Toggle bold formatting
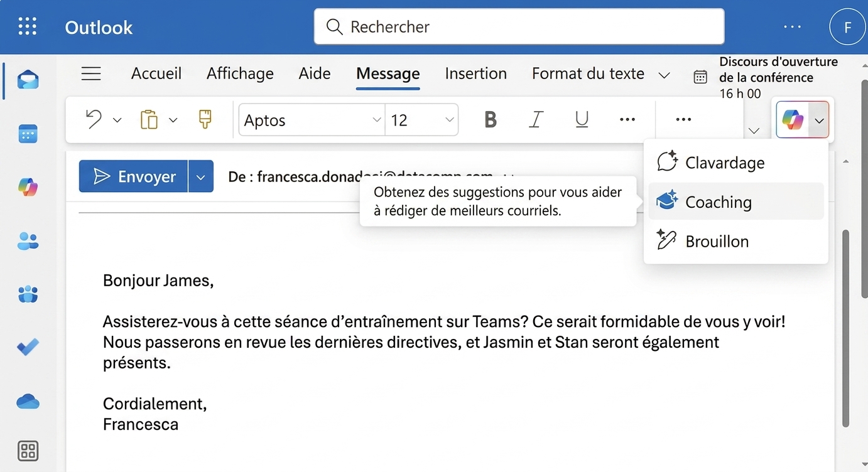Image resolution: width=868 pixels, height=472 pixels. click(x=491, y=119)
